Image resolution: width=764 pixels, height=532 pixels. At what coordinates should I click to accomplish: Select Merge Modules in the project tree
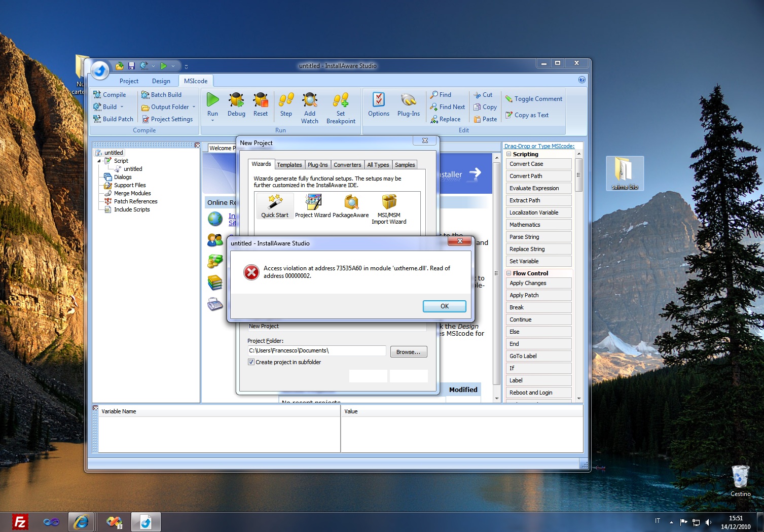click(x=132, y=193)
